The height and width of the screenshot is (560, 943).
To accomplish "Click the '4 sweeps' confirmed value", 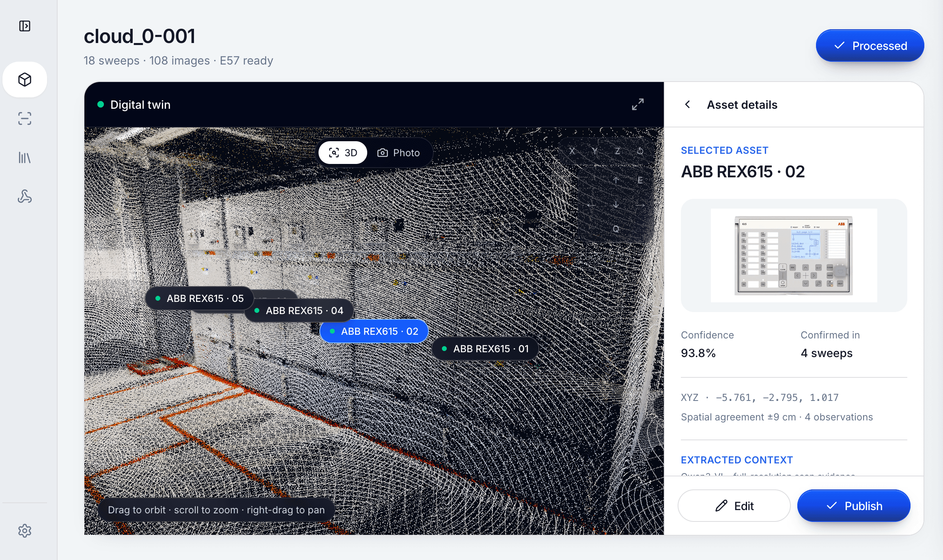I will pyautogui.click(x=827, y=353).
